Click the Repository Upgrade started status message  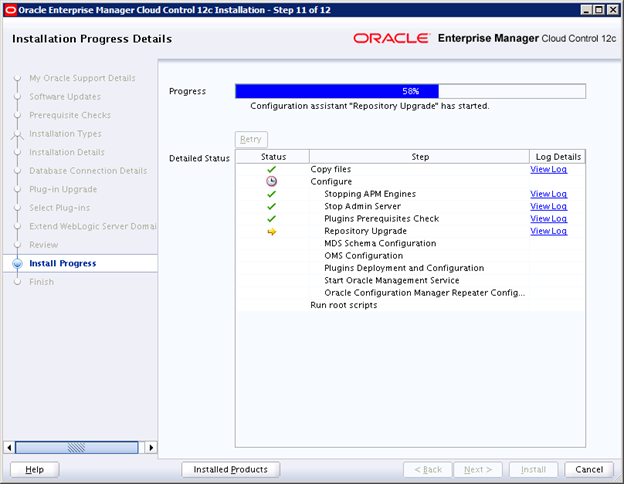pos(370,106)
